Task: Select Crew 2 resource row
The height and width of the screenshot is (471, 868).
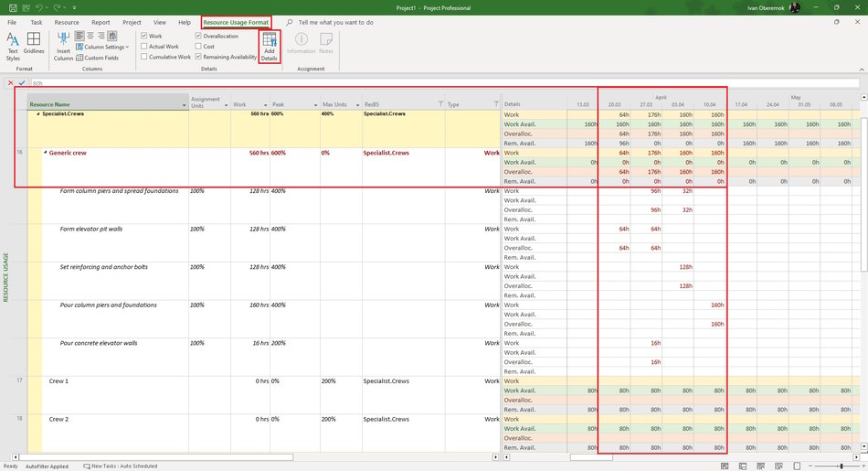Action: (58, 420)
